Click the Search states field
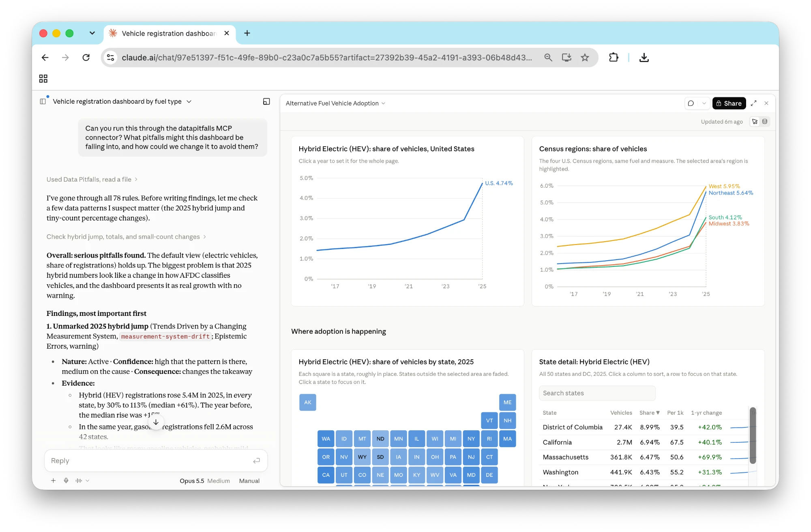This screenshot has width=811, height=532. 597,393
